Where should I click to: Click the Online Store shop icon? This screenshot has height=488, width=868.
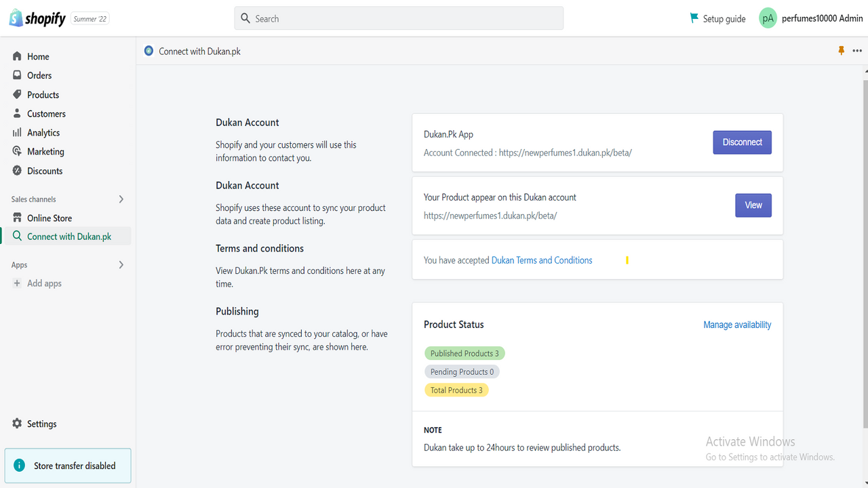pyautogui.click(x=17, y=218)
